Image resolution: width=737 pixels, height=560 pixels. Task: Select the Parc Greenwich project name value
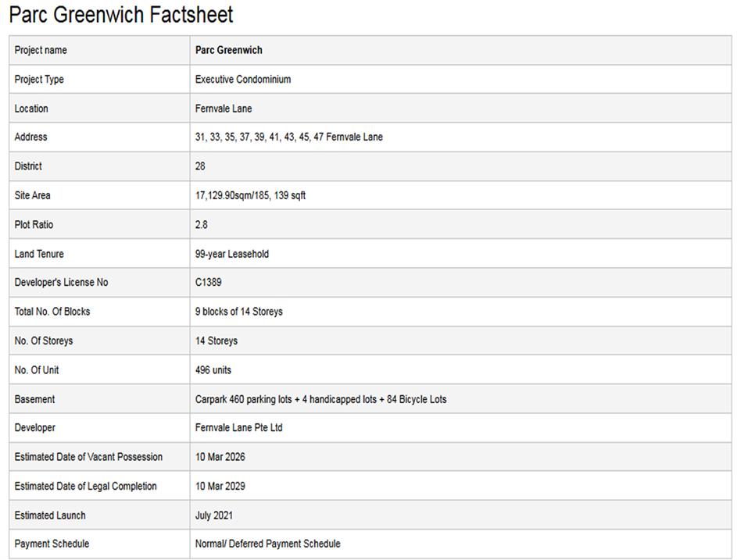coord(229,50)
